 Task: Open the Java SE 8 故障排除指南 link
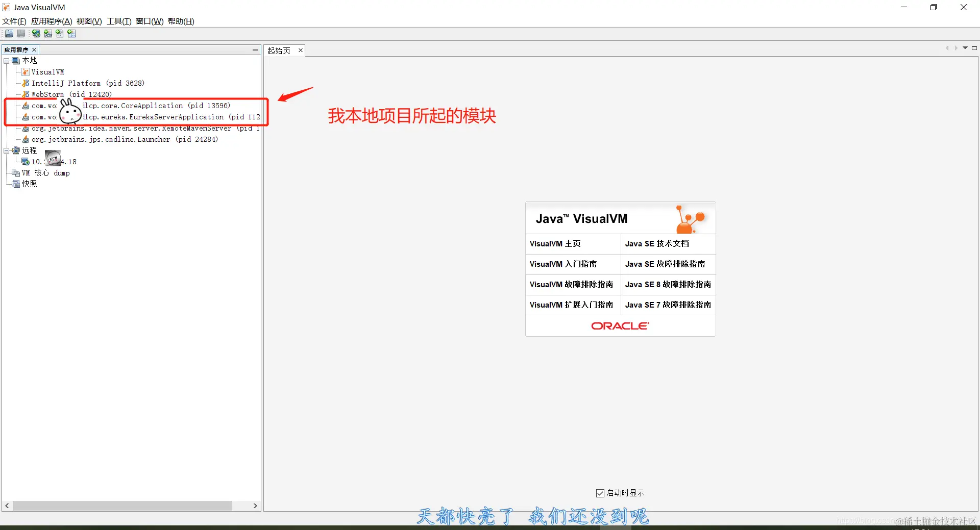tap(668, 285)
